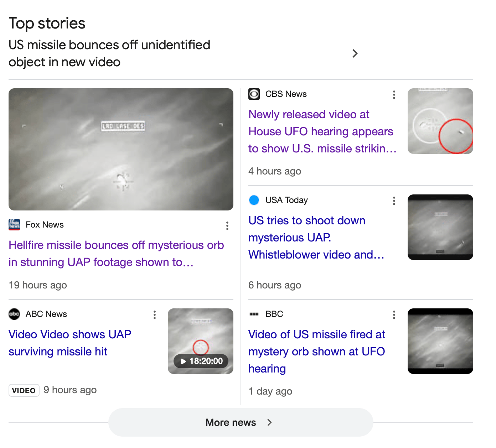Click the USA Today blue dot logo
The width and height of the screenshot is (496, 448).
coord(254,200)
